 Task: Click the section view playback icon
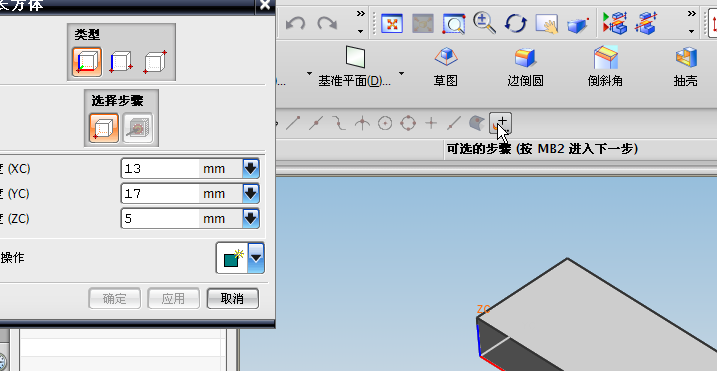(615, 23)
